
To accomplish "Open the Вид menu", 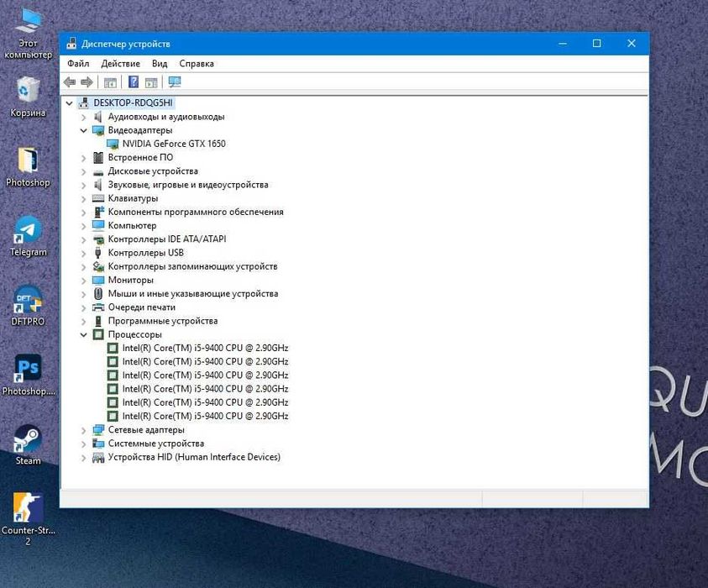I will 160,63.
